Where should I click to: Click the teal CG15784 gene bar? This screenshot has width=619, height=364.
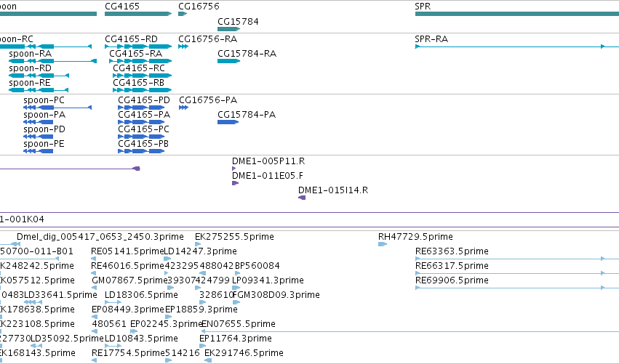(229, 29)
